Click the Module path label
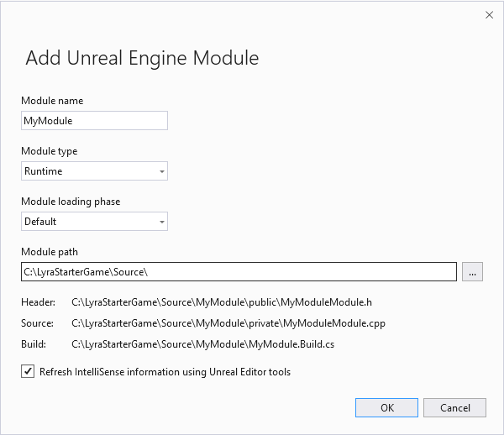 click(x=50, y=252)
